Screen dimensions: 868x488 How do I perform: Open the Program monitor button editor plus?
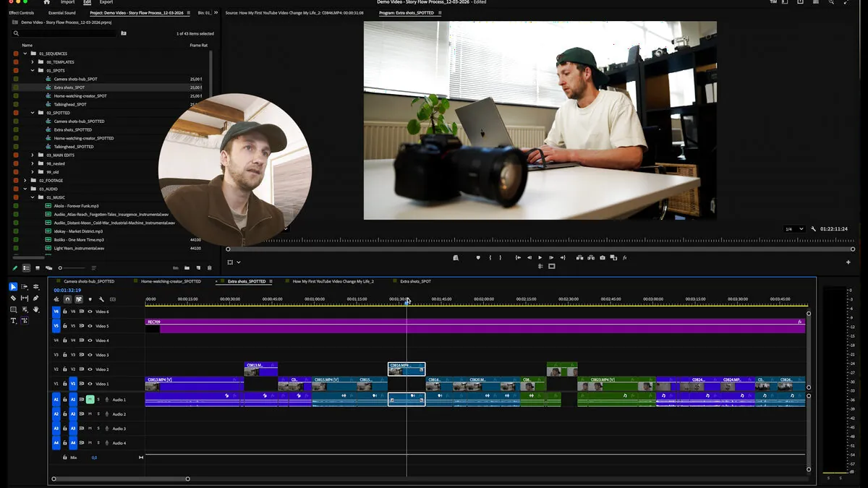(849, 261)
